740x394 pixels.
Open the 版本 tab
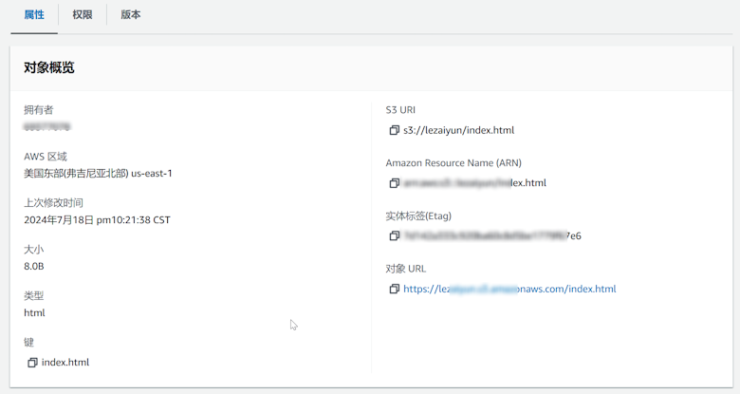tap(130, 15)
